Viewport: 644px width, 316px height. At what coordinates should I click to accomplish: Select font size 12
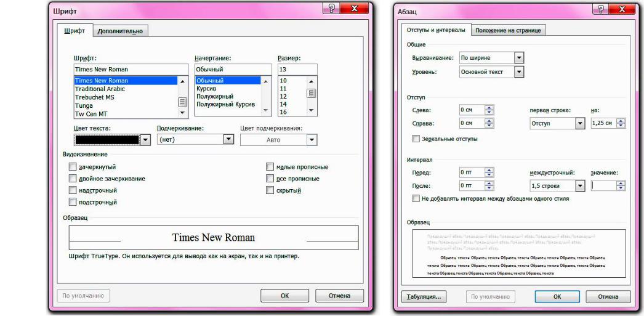point(292,96)
